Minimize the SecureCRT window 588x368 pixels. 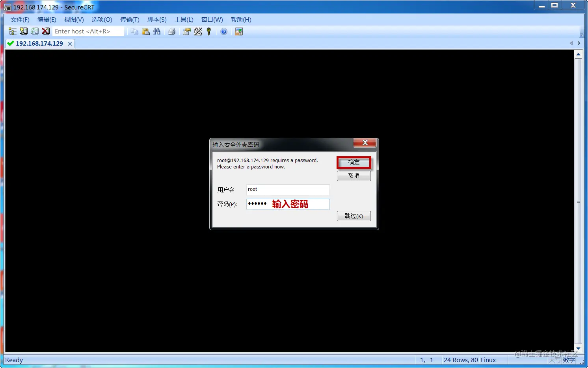[x=542, y=6]
